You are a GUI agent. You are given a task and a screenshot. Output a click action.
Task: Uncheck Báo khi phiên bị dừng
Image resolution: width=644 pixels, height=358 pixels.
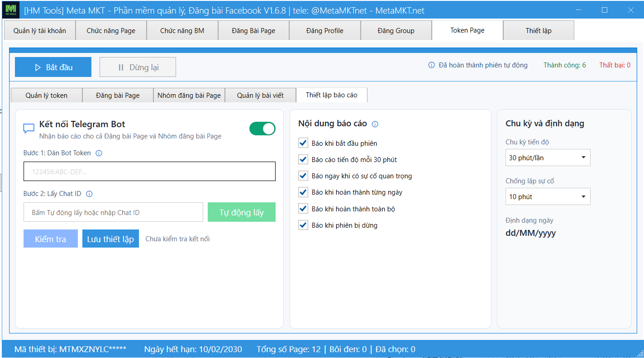(x=303, y=225)
